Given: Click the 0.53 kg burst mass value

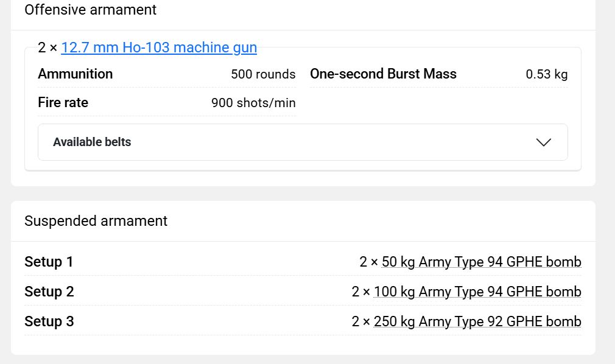Looking at the screenshot, I should click(x=546, y=74).
